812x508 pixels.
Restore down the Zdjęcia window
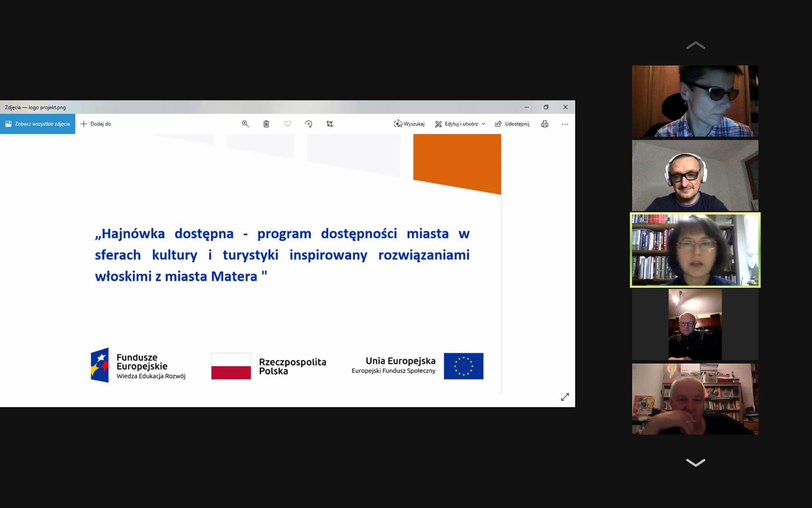click(x=546, y=107)
